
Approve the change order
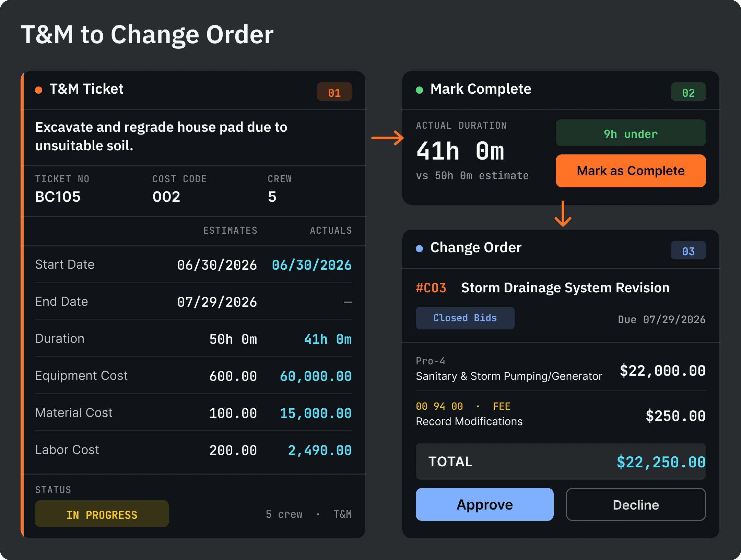(x=484, y=504)
